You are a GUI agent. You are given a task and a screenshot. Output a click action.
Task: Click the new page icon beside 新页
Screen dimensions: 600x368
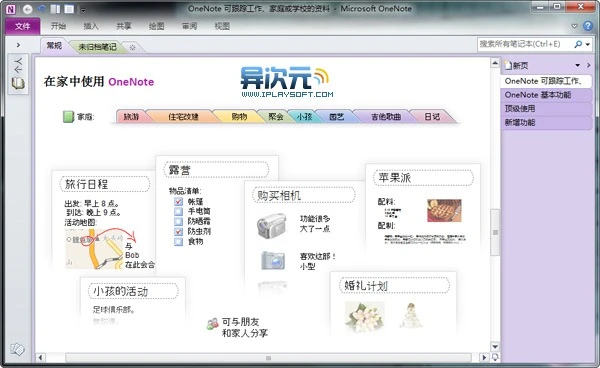pyautogui.click(x=508, y=65)
